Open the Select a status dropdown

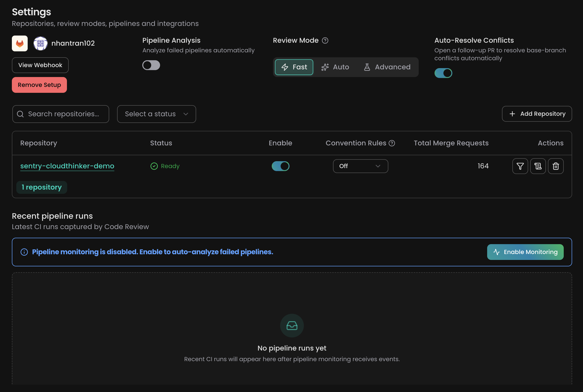tap(157, 114)
